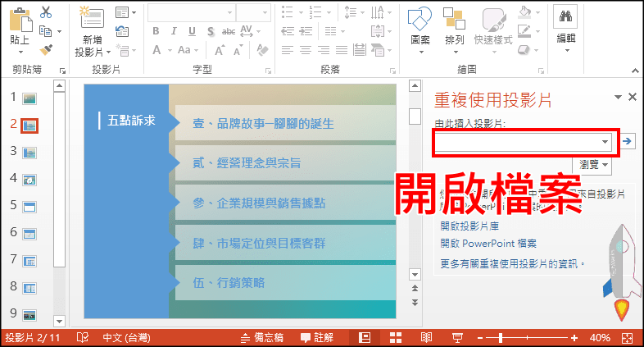Open Comments (註解) in status bar
The image size is (644, 347).
click(316, 337)
